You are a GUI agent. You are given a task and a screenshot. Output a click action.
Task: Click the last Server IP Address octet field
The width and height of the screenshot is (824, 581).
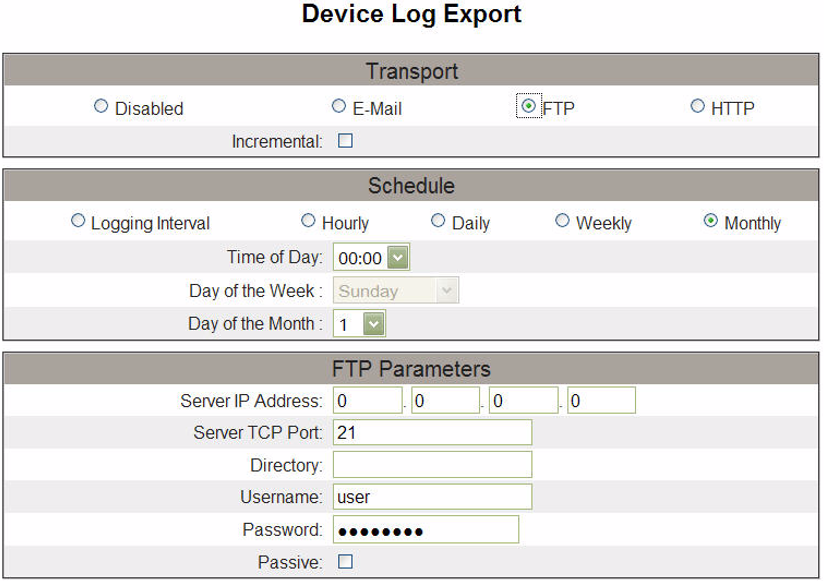[602, 401]
